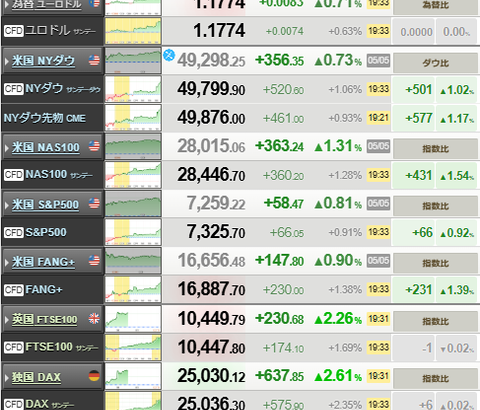Click the ダウ比 button

tap(436, 63)
